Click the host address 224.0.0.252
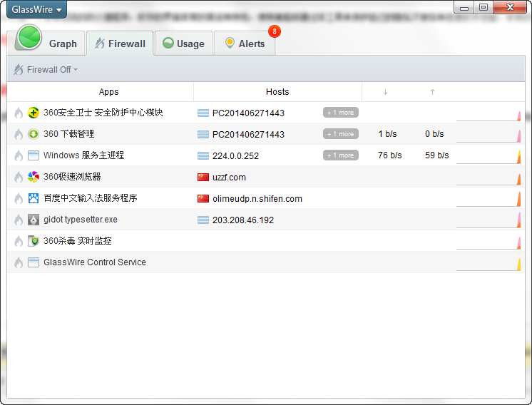 (x=235, y=156)
